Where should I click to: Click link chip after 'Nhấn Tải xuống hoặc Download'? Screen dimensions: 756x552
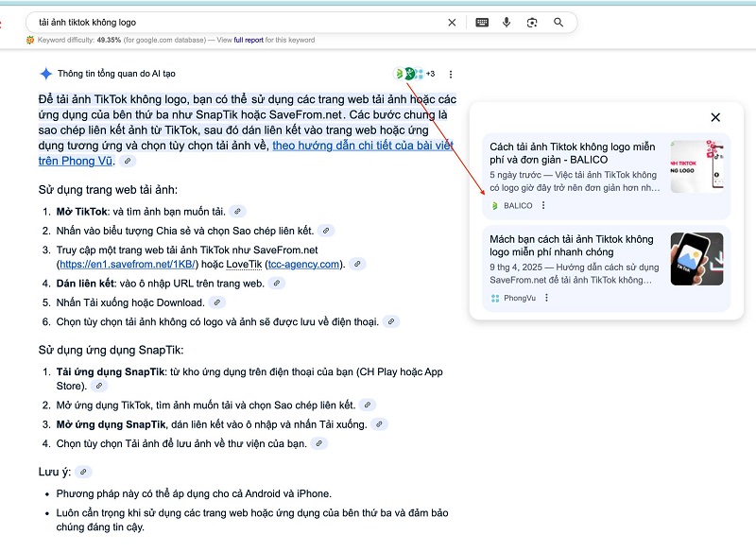217,302
